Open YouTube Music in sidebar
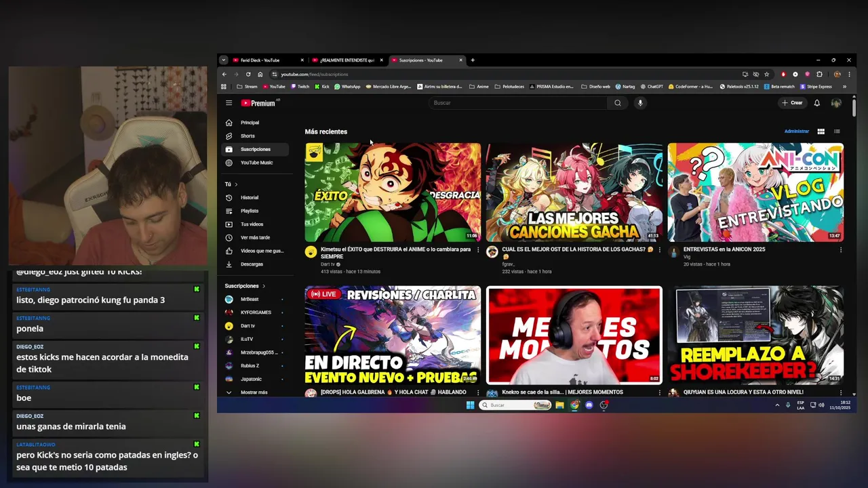 tap(256, 163)
